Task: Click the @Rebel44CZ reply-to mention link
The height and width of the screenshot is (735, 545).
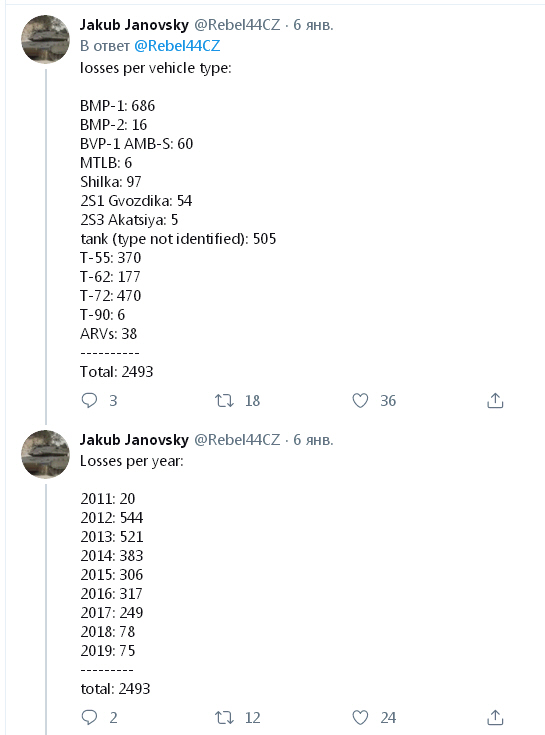Action: [177, 46]
